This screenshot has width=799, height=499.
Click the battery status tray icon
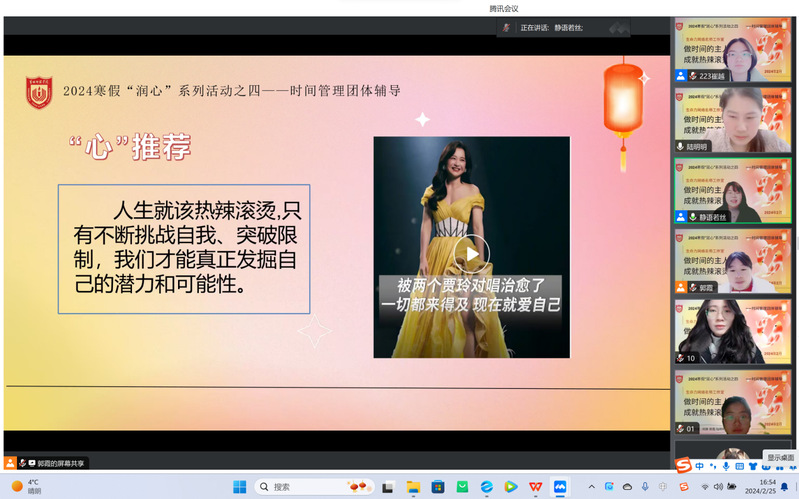click(x=732, y=487)
